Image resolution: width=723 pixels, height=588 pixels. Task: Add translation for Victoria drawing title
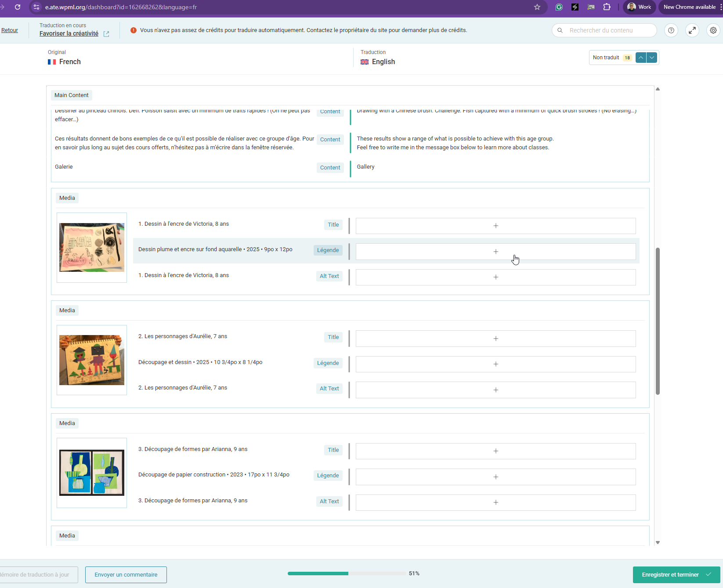(495, 226)
